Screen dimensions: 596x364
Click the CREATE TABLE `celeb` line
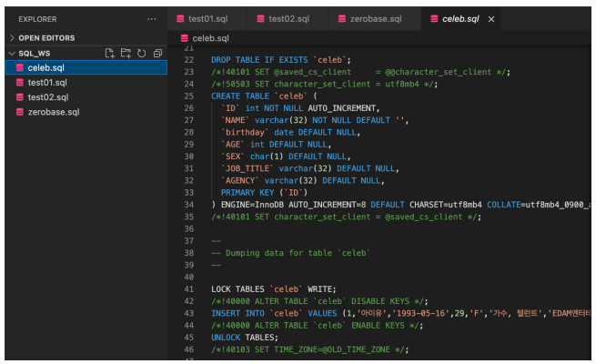(x=264, y=96)
